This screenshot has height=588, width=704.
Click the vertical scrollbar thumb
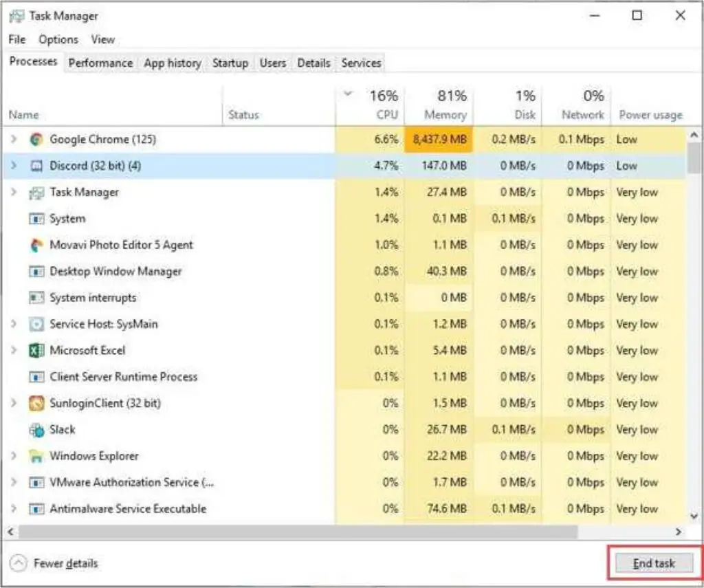tap(694, 157)
